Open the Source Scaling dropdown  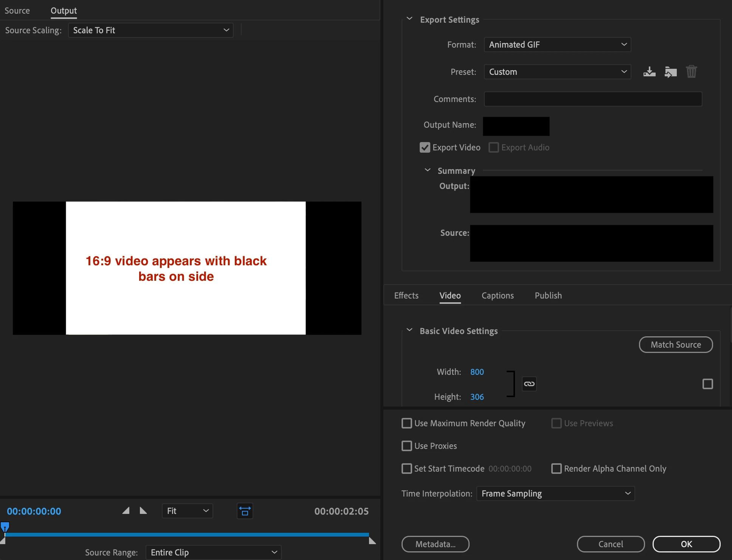point(150,30)
